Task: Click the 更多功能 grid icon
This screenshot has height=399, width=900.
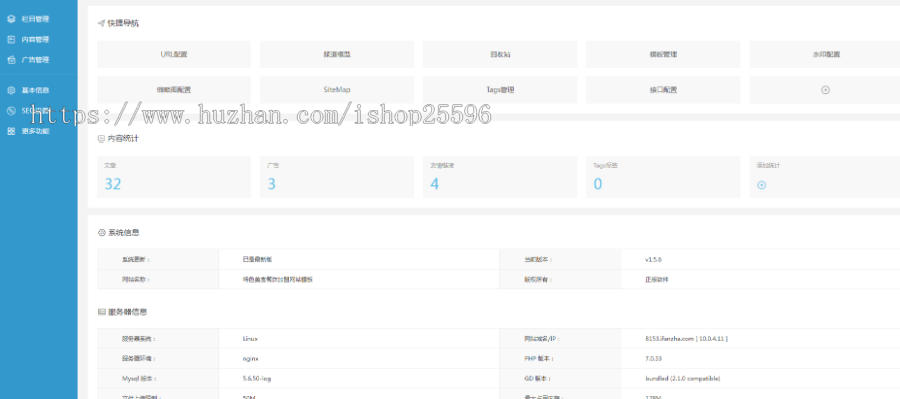Action: point(11,131)
